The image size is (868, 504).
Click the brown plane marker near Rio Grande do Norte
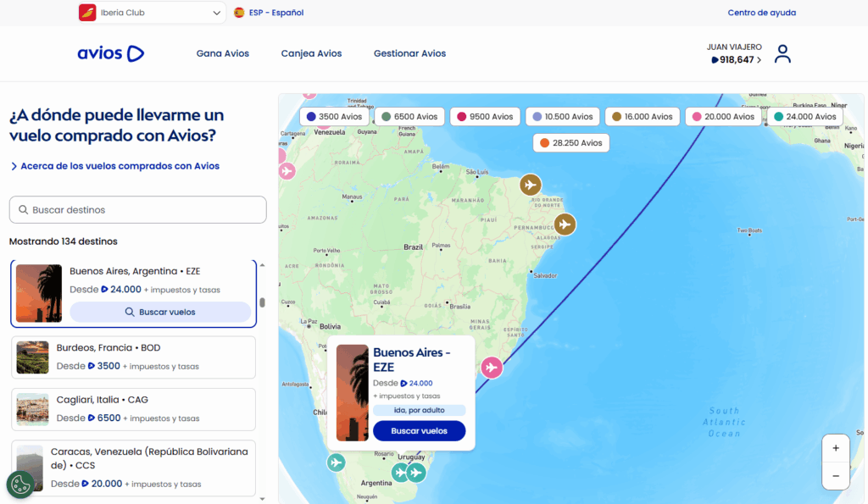pos(531,185)
